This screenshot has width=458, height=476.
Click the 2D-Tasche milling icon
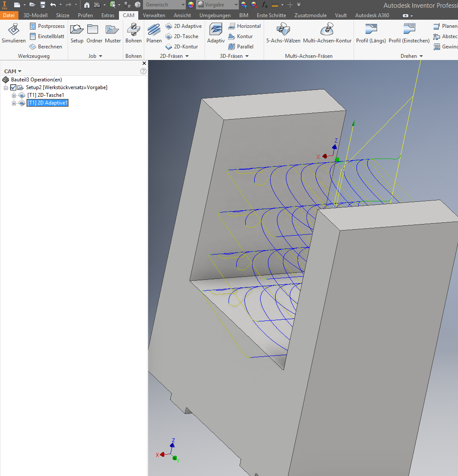pos(169,36)
